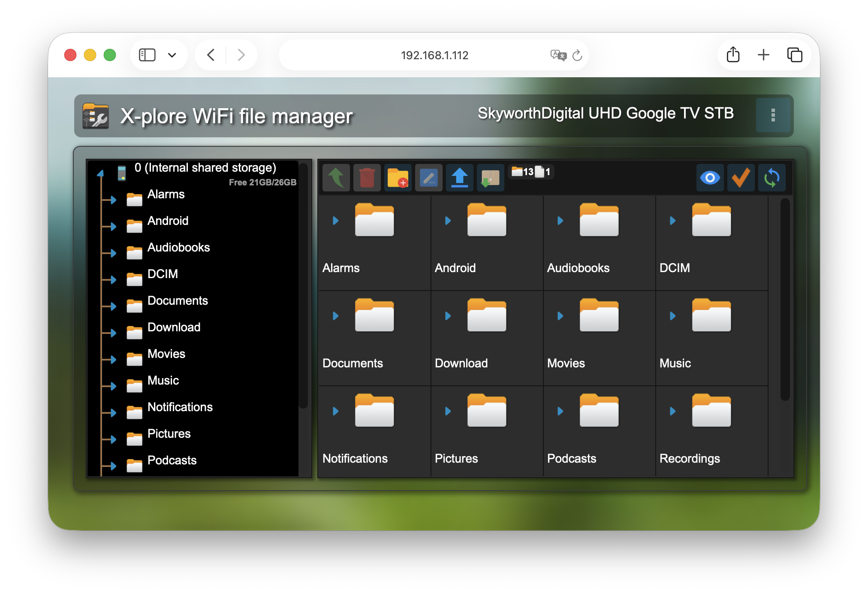Open the Safari sidebar tabs menu
Viewport: 868px width, 594px height.
coord(147,55)
